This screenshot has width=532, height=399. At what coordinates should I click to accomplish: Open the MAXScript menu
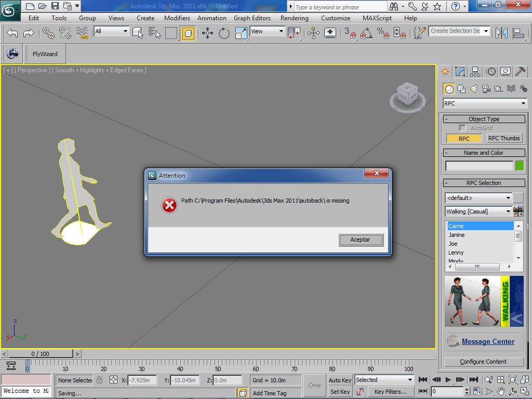point(377,18)
